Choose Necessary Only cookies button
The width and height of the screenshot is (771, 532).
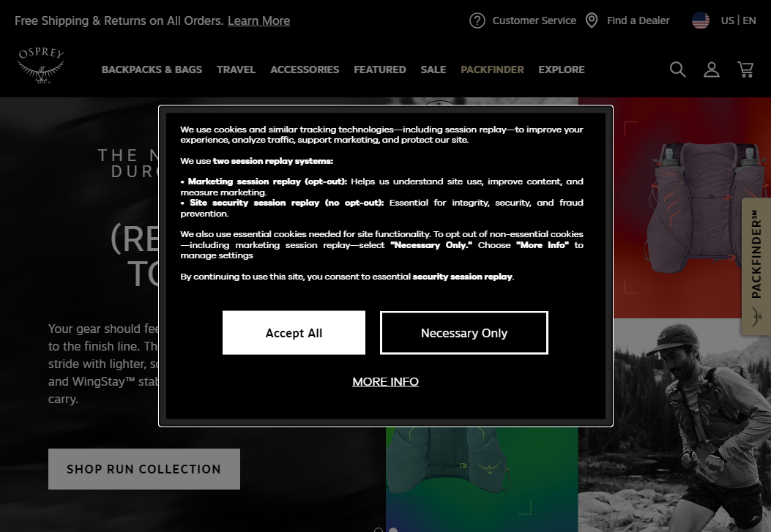click(x=463, y=332)
